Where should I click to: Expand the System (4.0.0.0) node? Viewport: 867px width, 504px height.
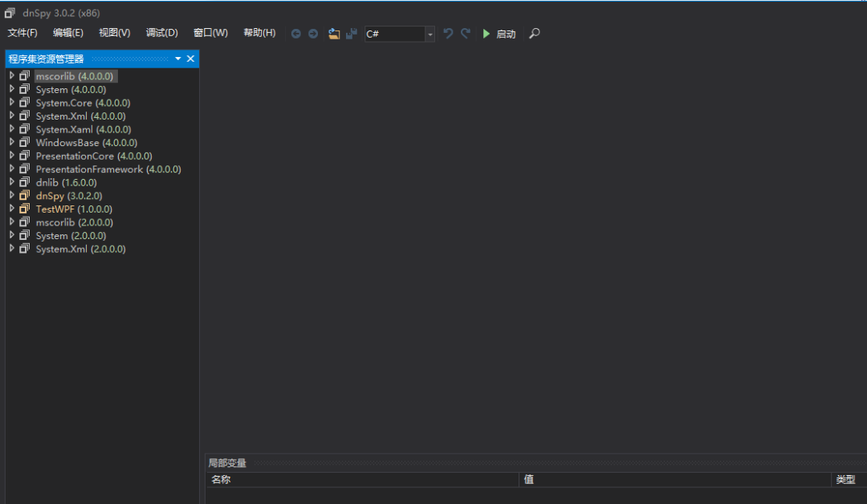(11, 88)
